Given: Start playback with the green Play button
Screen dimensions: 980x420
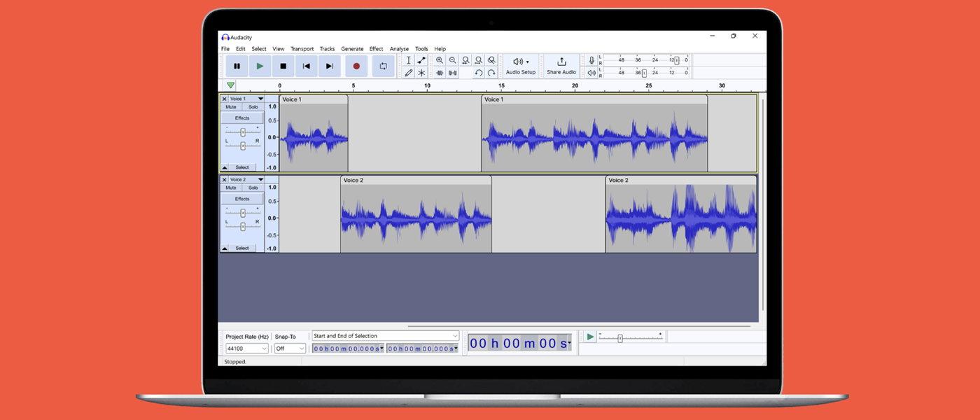Looking at the screenshot, I should click(x=260, y=66).
